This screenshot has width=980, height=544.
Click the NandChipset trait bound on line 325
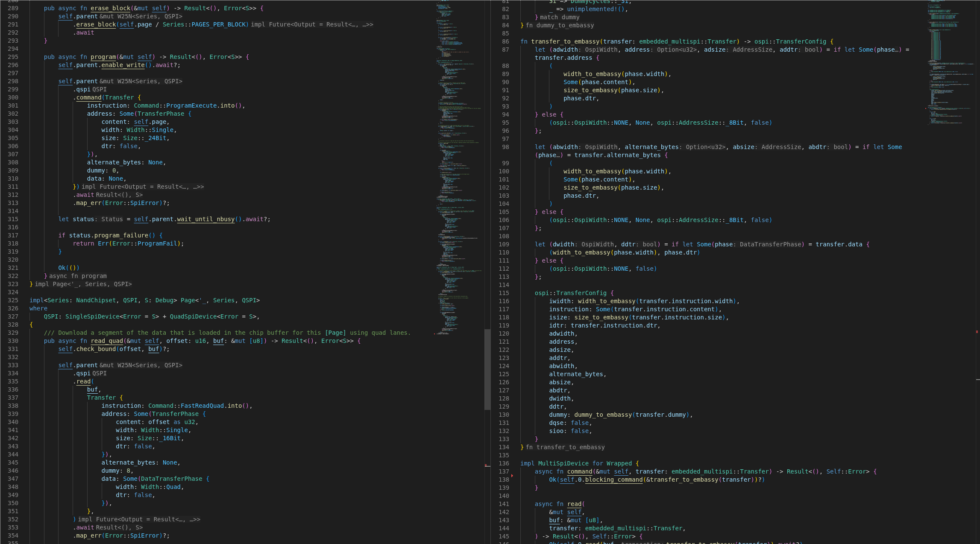[96, 300]
